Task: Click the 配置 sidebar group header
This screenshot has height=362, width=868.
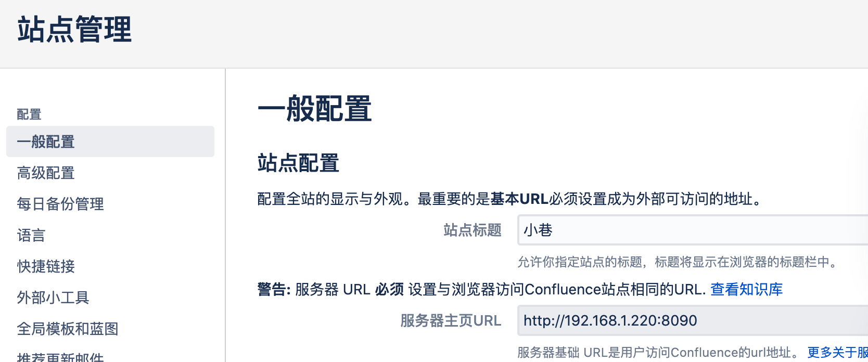Action: (29, 114)
